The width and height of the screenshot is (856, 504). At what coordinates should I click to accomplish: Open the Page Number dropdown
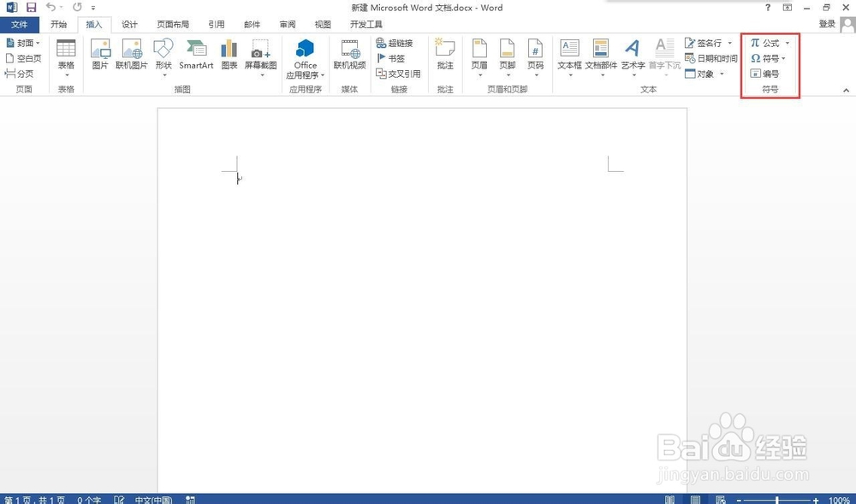click(536, 53)
